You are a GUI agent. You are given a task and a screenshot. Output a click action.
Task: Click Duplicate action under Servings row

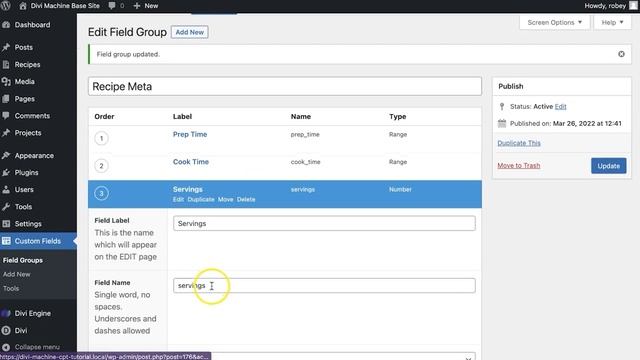tap(201, 200)
